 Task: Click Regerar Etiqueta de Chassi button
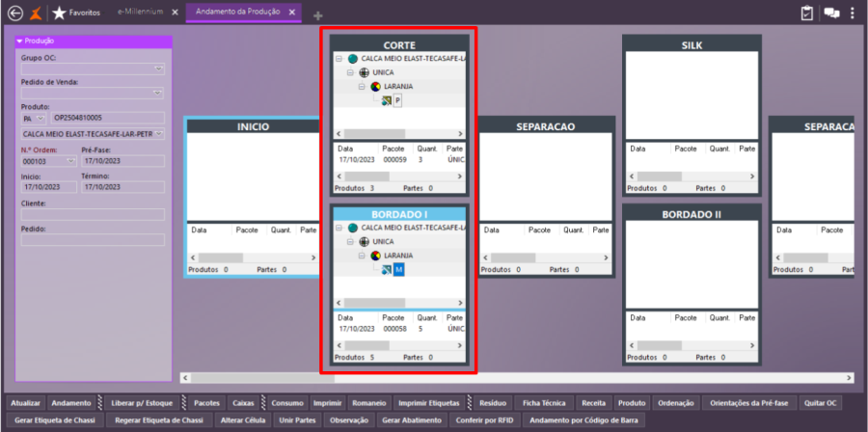pyautogui.click(x=159, y=420)
